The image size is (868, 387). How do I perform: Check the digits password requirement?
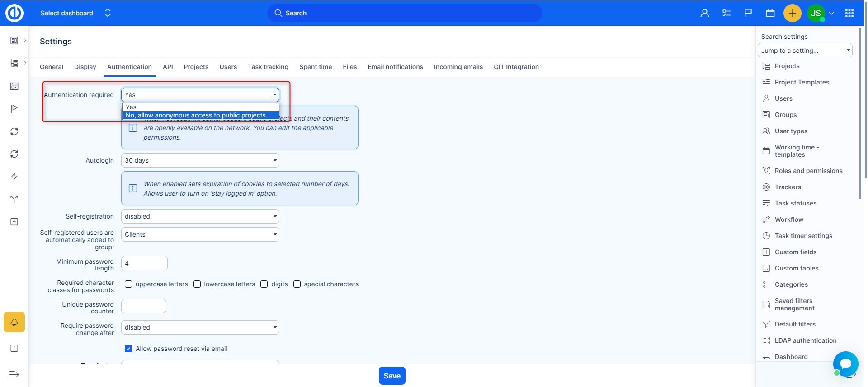pos(264,284)
